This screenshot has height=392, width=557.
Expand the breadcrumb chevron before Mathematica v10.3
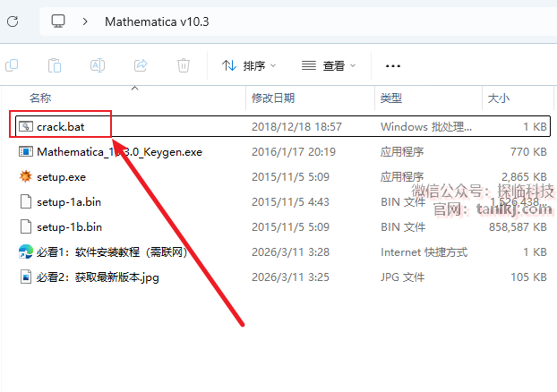pyautogui.click(x=85, y=21)
